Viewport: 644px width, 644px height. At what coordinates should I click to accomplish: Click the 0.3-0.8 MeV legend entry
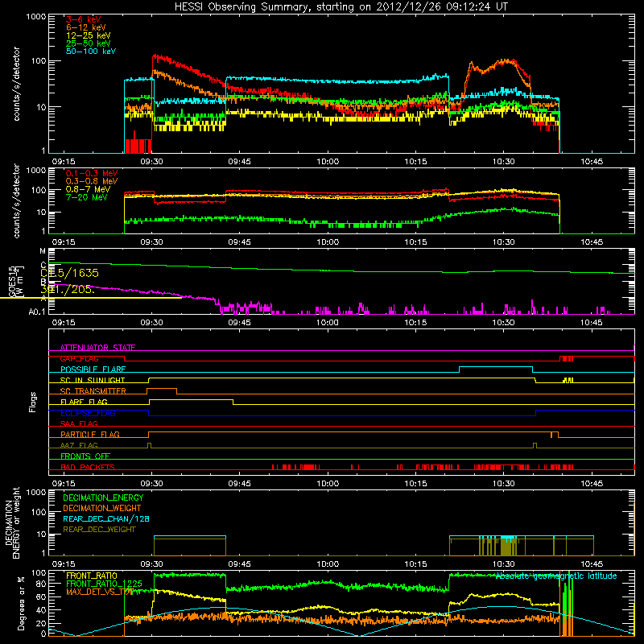tap(92, 181)
